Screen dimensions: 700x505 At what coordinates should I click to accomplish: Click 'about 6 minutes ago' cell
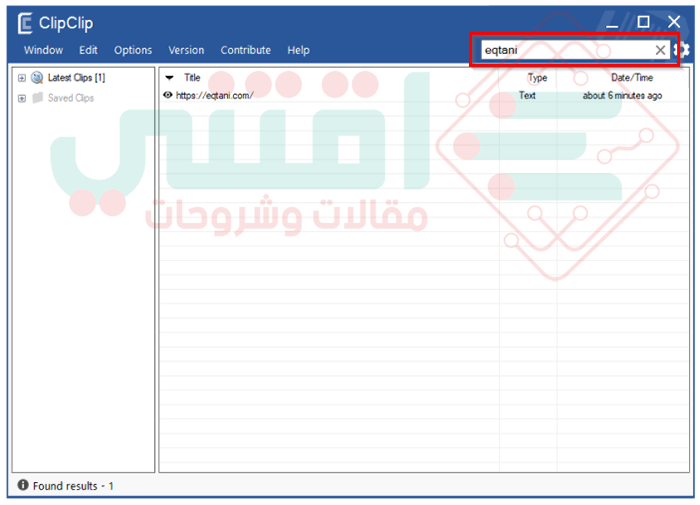tap(622, 95)
